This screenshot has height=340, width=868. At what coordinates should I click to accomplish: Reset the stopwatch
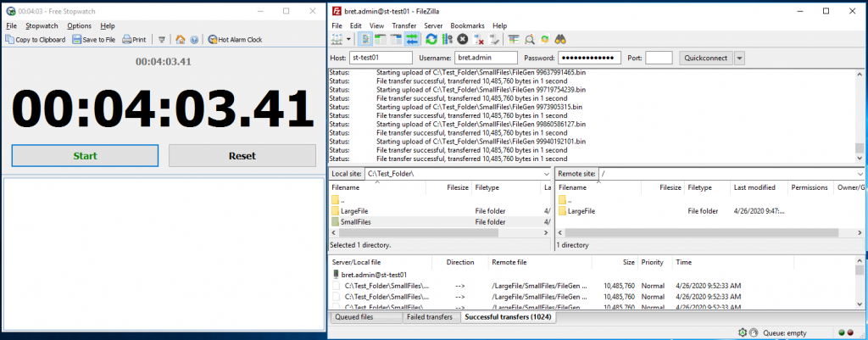(x=242, y=156)
